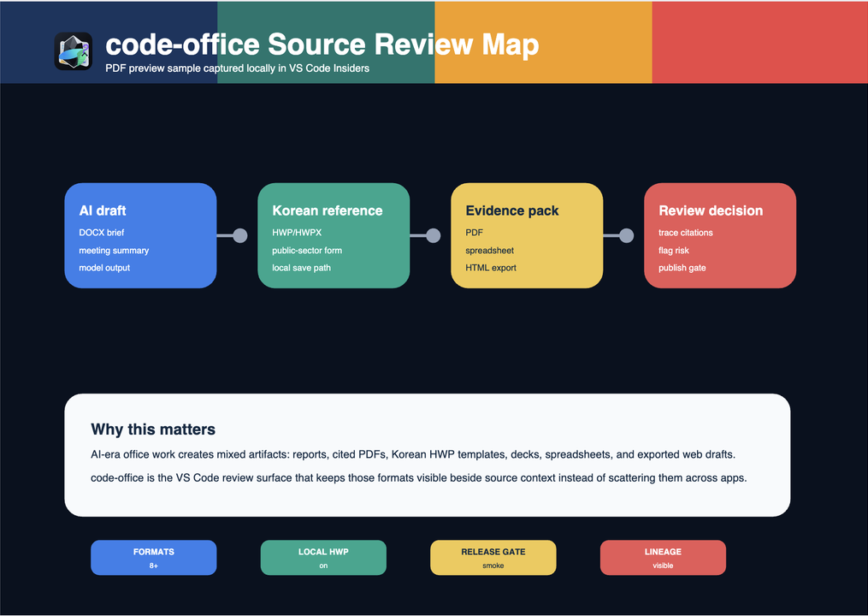Click the FORMATS 8+ badge

pyautogui.click(x=154, y=558)
